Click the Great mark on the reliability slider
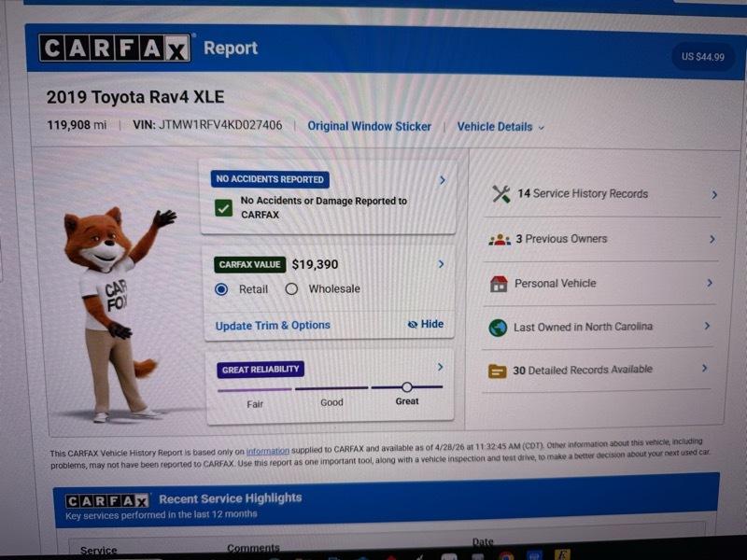The width and height of the screenshot is (747, 560). (407, 385)
